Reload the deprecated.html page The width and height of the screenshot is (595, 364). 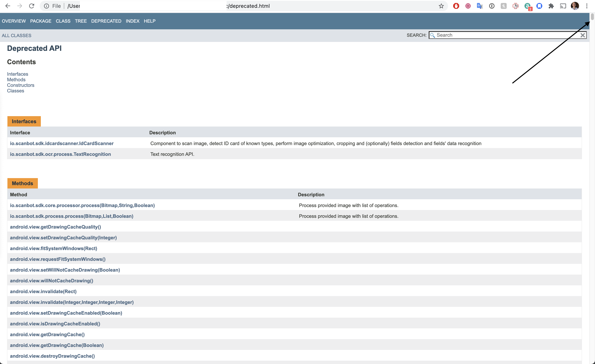pyautogui.click(x=32, y=6)
